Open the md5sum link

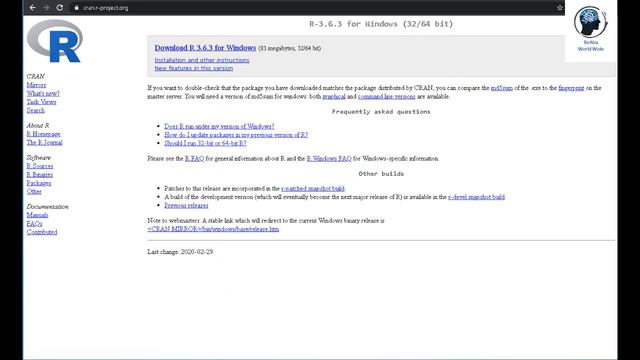pyautogui.click(x=502, y=88)
